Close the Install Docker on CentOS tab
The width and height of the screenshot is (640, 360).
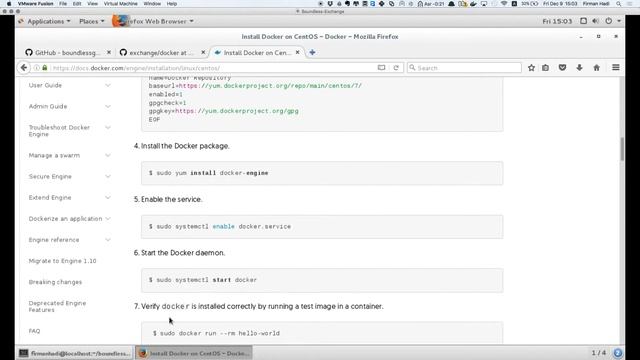point(298,52)
